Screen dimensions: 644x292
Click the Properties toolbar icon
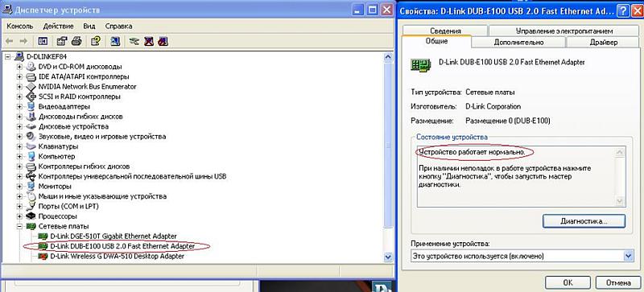point(62,41)
